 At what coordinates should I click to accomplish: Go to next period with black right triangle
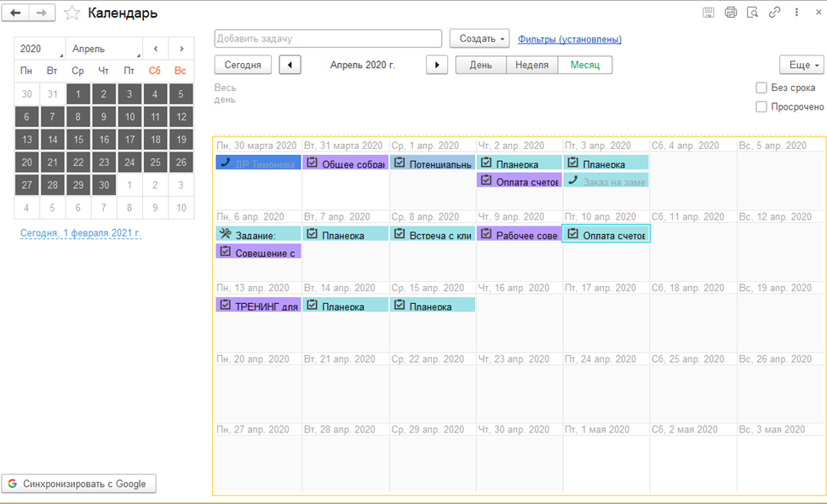[x=437, y=66]
